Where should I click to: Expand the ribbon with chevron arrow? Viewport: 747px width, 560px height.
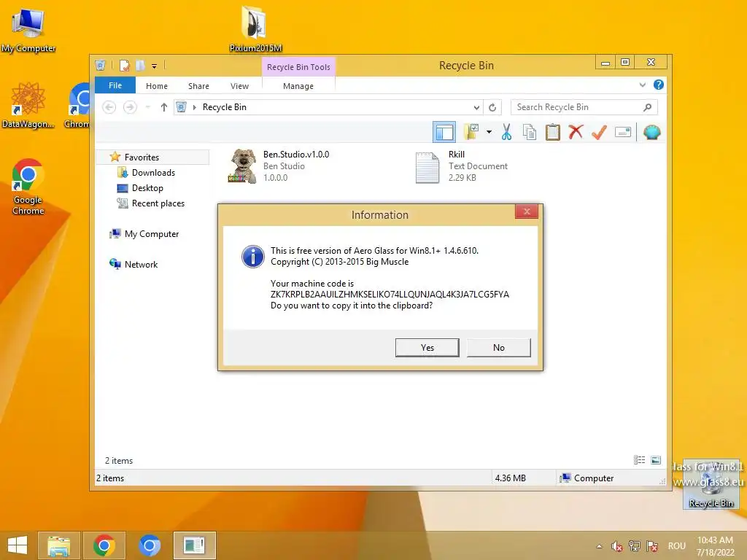pos(642,85)
